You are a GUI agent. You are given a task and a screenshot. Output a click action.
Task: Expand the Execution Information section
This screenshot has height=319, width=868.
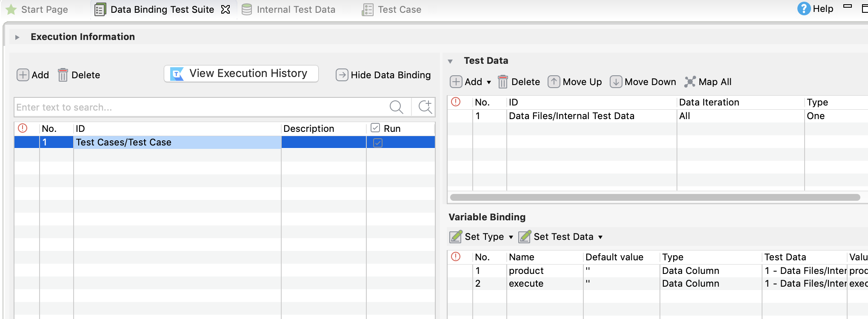coord(17,37)
